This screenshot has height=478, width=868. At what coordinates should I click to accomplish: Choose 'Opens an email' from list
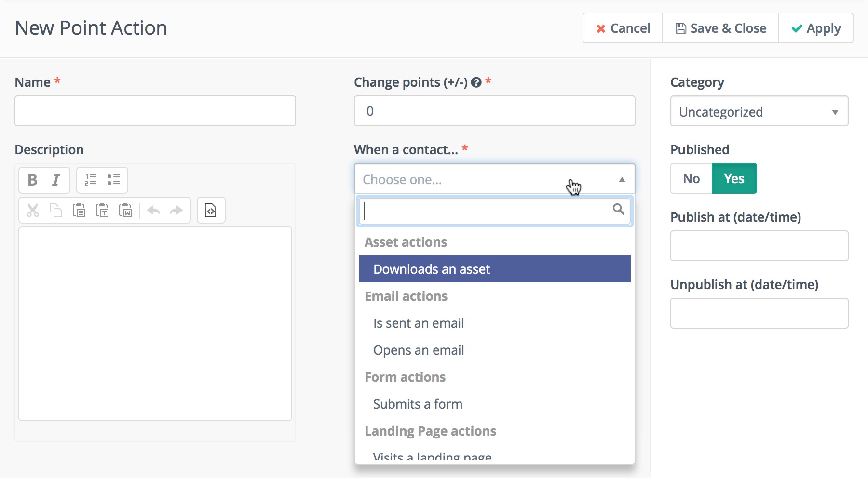point(419,350)
